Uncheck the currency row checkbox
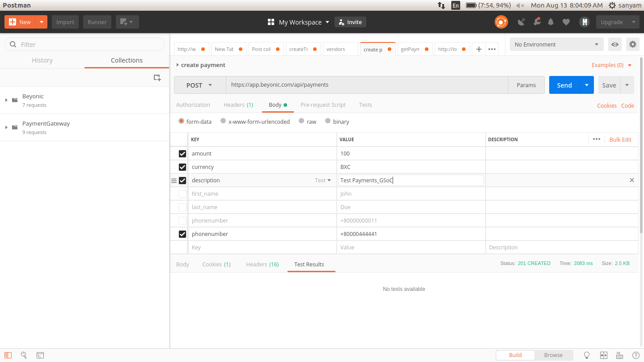 tap(182, 167)
